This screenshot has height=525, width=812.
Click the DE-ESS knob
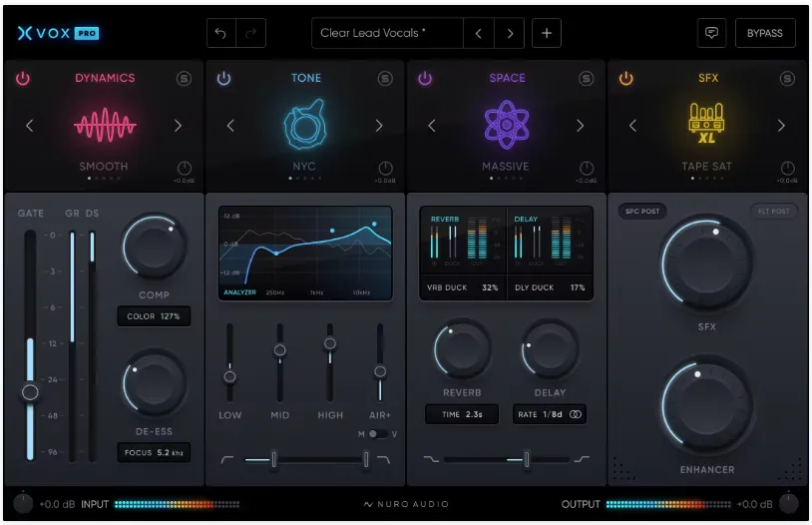[x=155, y=384]
